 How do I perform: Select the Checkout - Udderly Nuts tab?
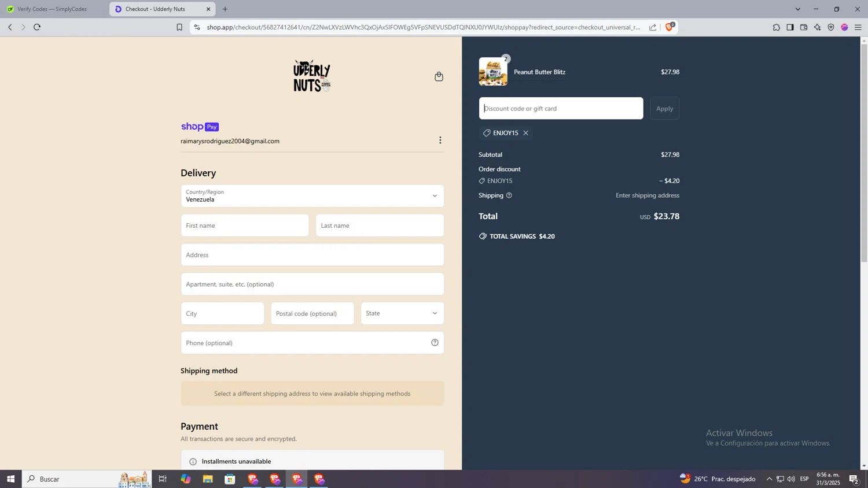pyautogui.click(x=162, y=9)
